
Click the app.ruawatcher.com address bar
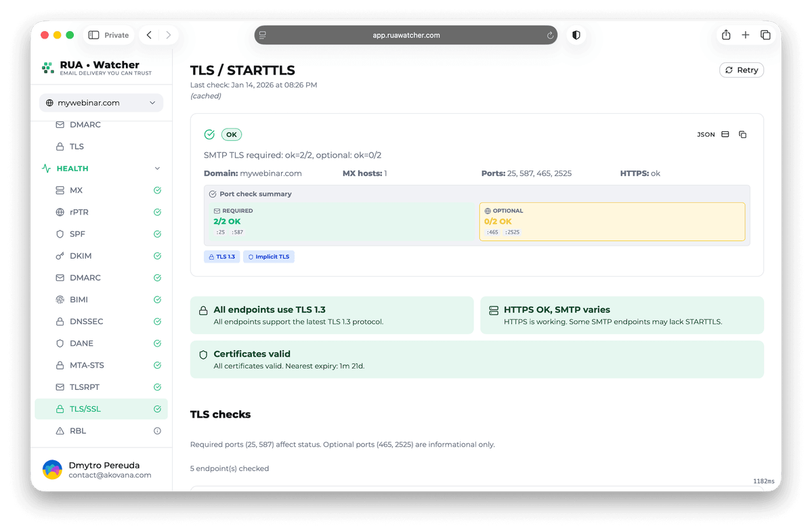point(406,35)
